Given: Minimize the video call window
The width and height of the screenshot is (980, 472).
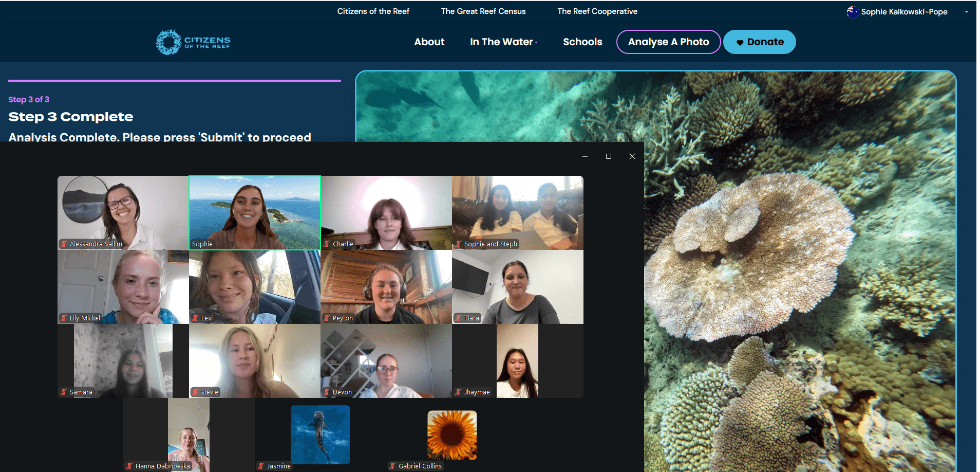Looking at the screenshot, I should tap(585, 156).
